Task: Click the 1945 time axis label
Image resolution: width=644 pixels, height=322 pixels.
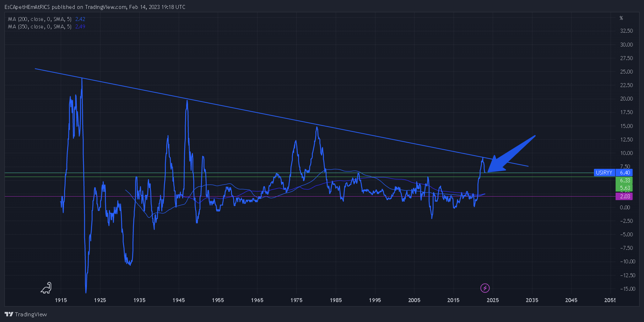Action: (x=179, y=300)
